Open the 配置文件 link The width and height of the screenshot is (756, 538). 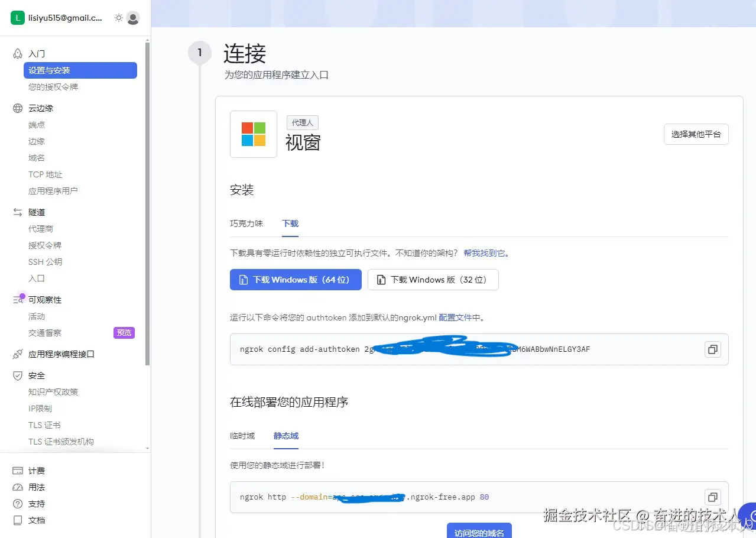pyautogui.click(x=455, y=317)
